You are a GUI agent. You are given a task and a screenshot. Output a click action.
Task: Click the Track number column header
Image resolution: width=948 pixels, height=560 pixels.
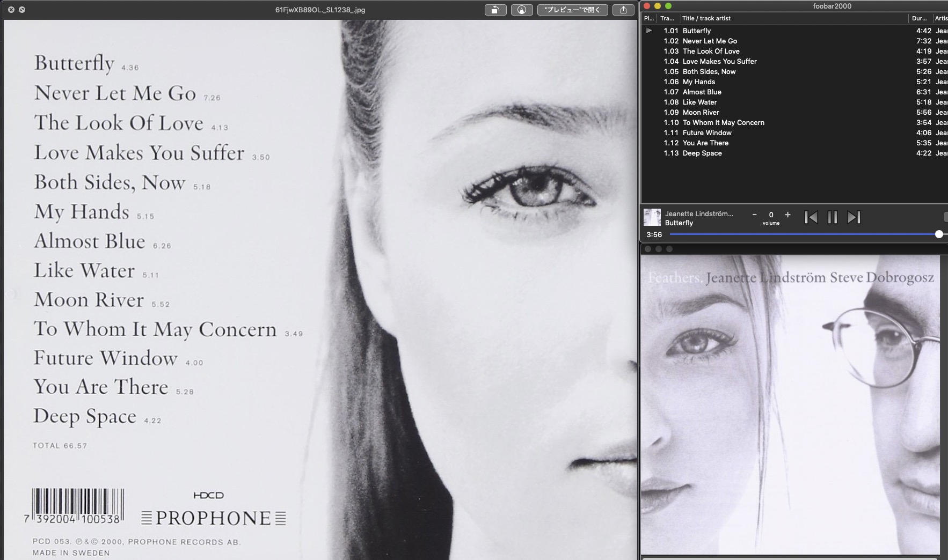[667, 18]
